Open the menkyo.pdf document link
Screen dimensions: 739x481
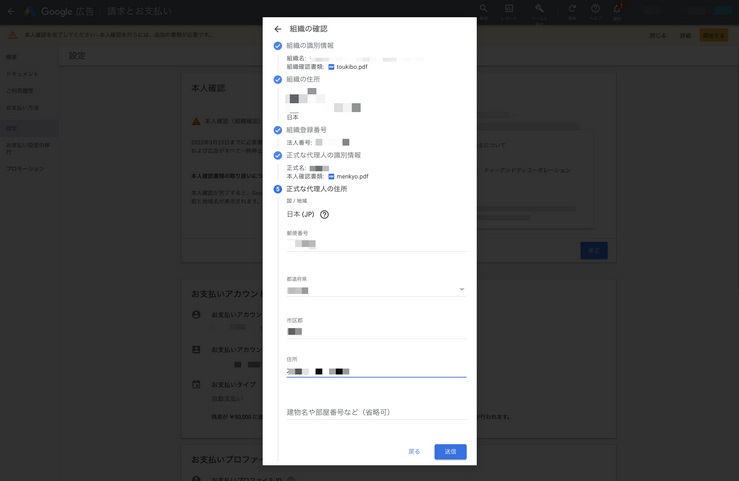[352, 177]
